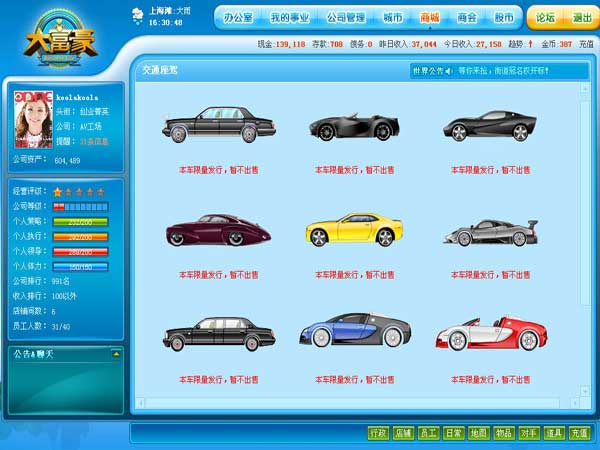Open the 道具 props button
The height and width of the screenshot is (450, 600).
554,433
